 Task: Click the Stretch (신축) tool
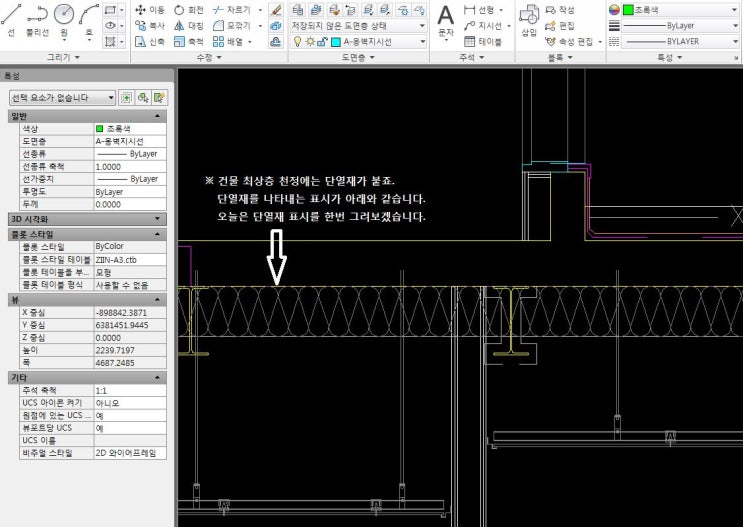coord(150,42)
